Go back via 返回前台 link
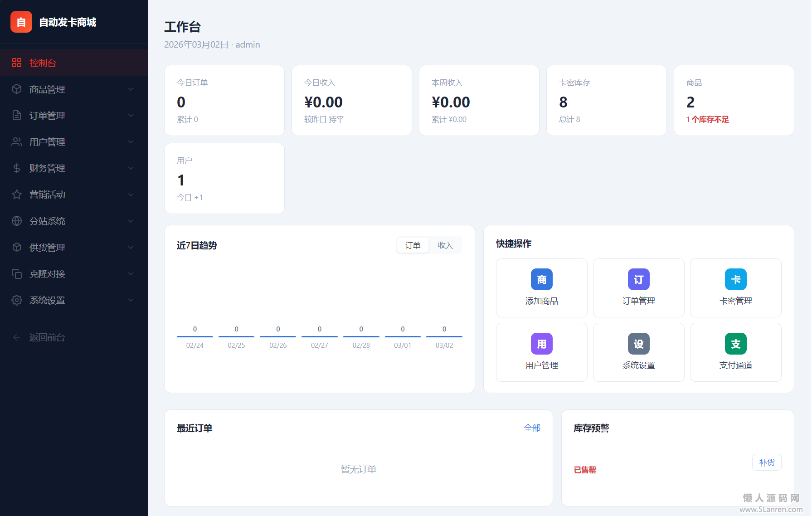 tap(47, 337)
